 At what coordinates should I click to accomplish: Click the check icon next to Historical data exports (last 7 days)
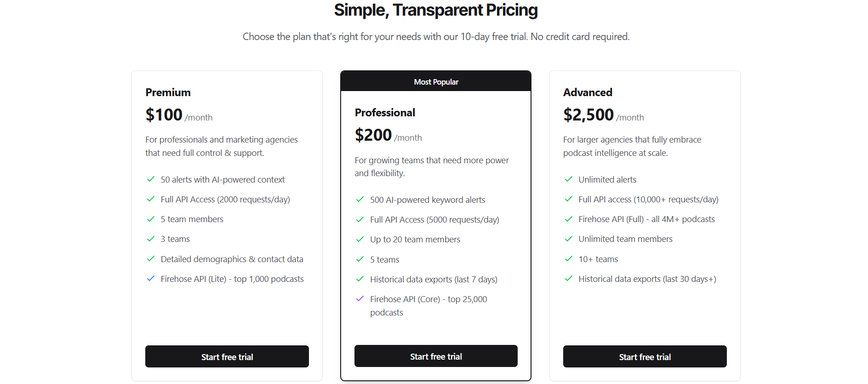(x=360, y=279)
